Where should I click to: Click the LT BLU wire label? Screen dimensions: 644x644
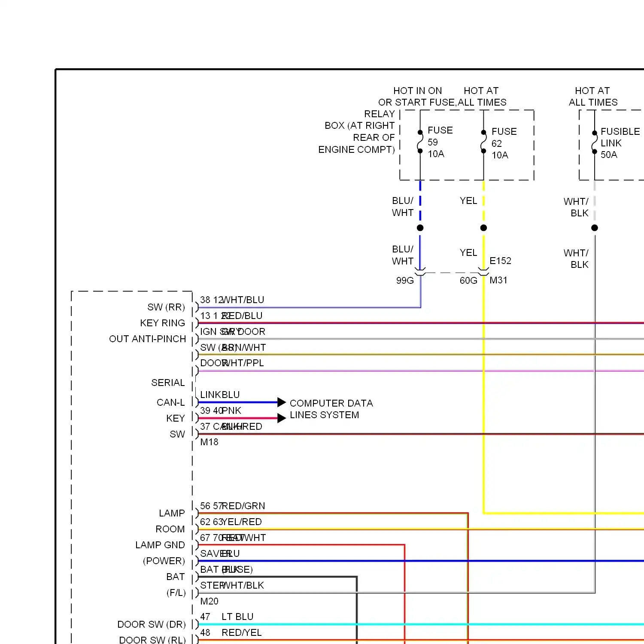[x=237, y=617]
